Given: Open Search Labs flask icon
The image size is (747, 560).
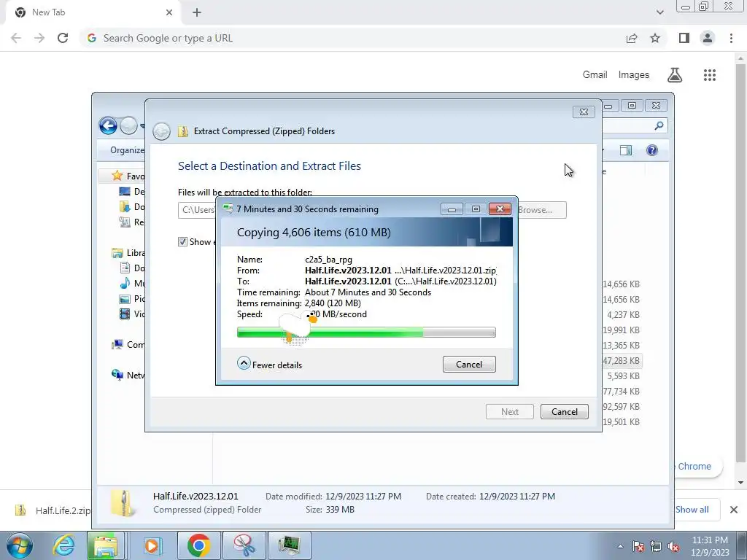Looking at the screenshot, I should pos(675,75).
